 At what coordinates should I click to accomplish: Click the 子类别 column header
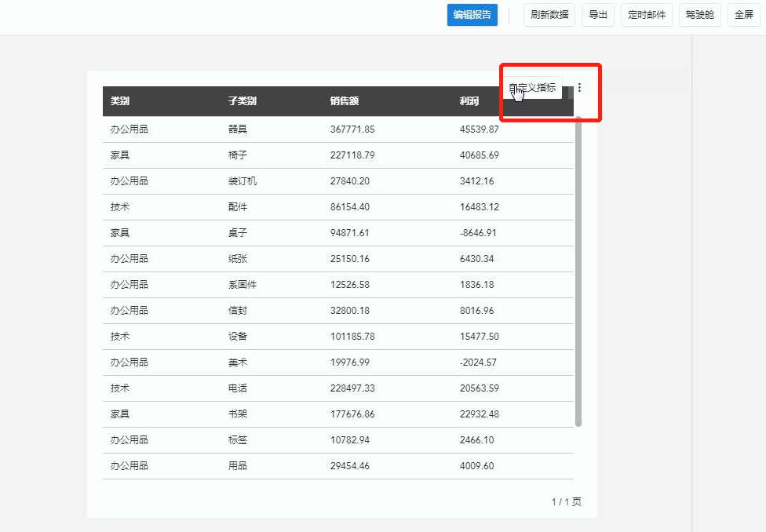pos(243,101)
